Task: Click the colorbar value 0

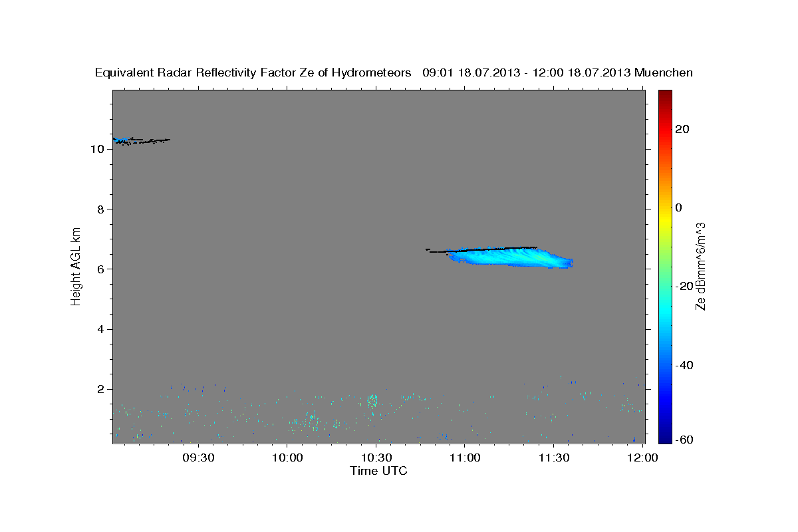Action: [678, 207]
